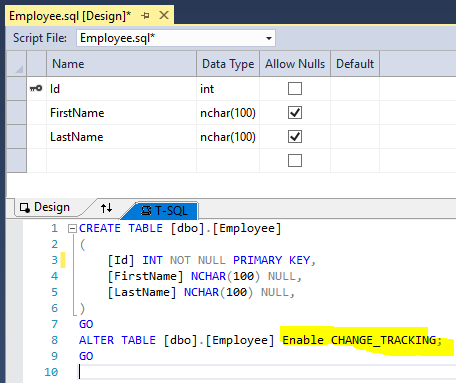The image size is (456, 383).
Task: Click the int data type cell
Action: point(228,89)
